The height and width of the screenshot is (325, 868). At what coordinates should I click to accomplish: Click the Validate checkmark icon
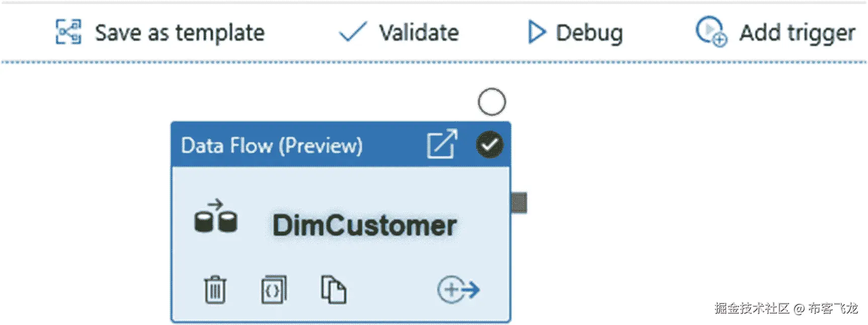click(353, 32)
